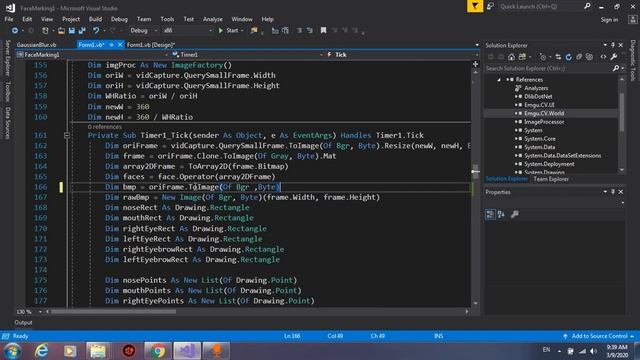640x360 pixels.
Task: Click the Open File folder icon
Action: (x=61, y=31)
